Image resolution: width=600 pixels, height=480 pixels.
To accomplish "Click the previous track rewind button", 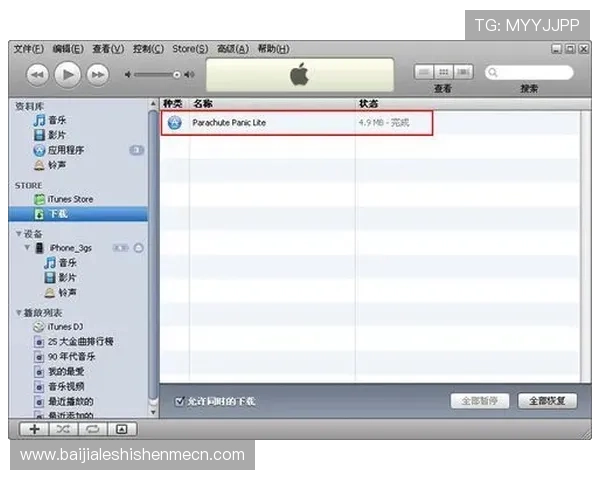I will pyautogui.click(x=37, y=75).
